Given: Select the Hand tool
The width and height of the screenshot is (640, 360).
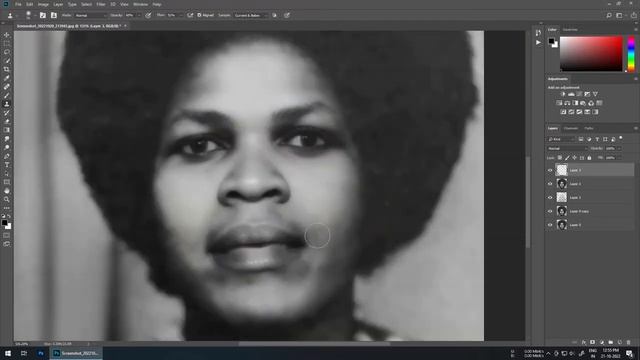Looking at the screenshot, I should [x=7, y=191].
